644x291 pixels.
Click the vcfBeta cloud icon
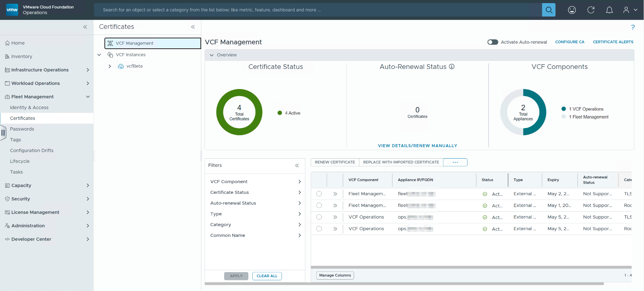click(121, 66)
